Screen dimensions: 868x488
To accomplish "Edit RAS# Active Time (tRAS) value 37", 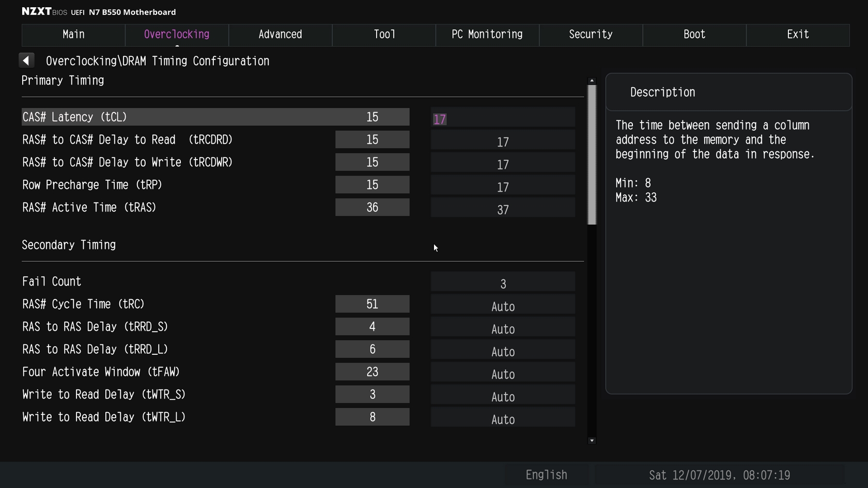I will [x=503, y=209].
